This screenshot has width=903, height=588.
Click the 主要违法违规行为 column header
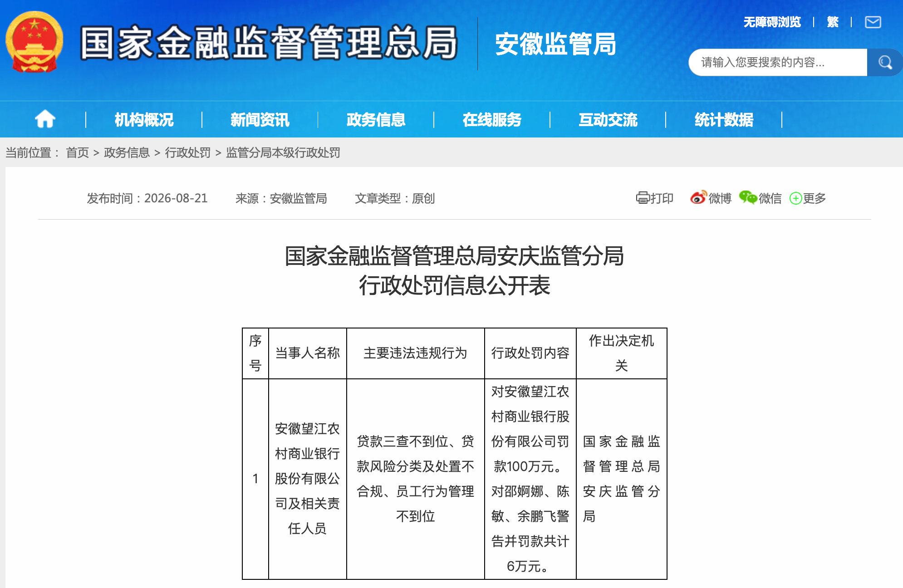[x=415, y=353]
